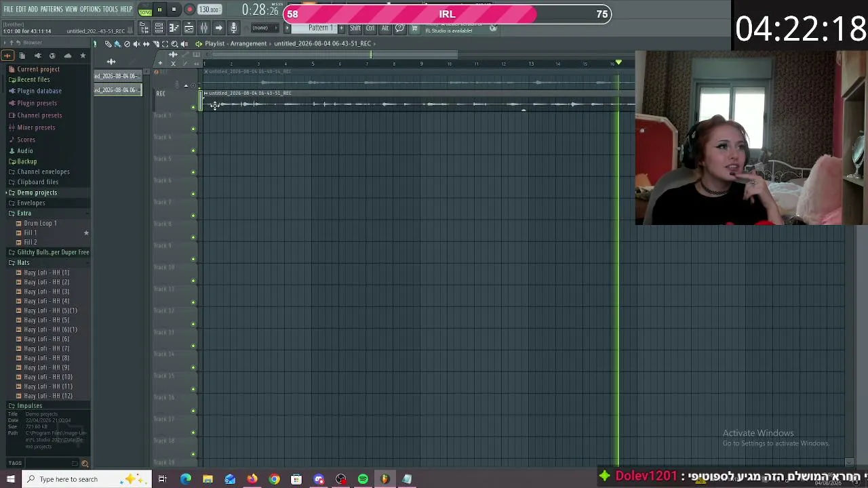Click the Ctrl key indicator button
Image resolution: width=868 pixels, height=488 pixels.
[370, 28]
